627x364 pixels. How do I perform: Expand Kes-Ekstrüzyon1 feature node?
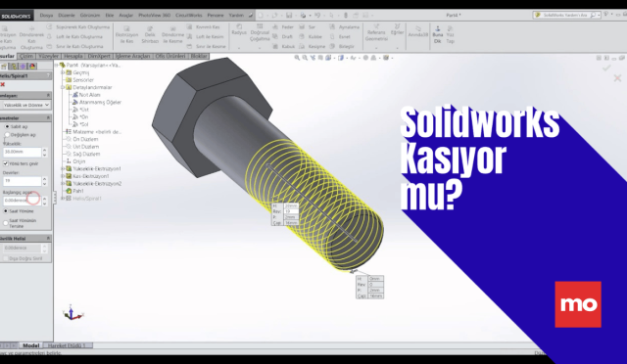click(x=63, y=176)
